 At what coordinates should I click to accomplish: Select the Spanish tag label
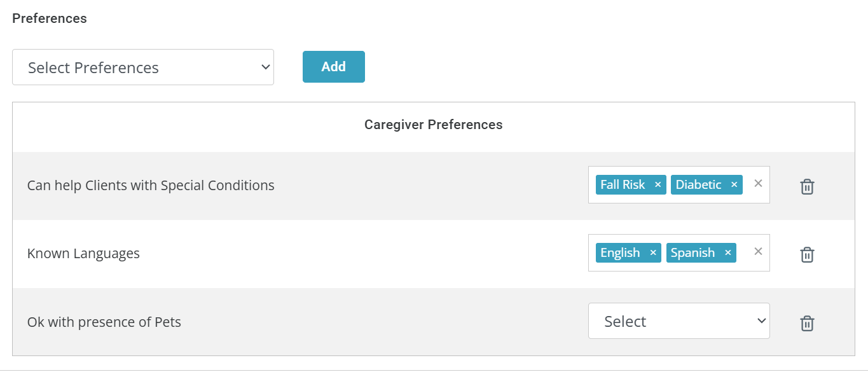tap(692, 252)
